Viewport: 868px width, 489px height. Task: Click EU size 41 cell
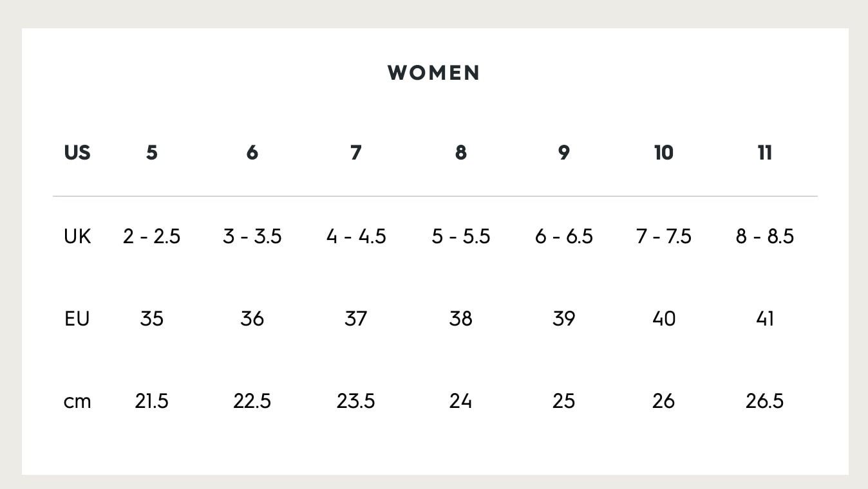[x=764, y=318]
